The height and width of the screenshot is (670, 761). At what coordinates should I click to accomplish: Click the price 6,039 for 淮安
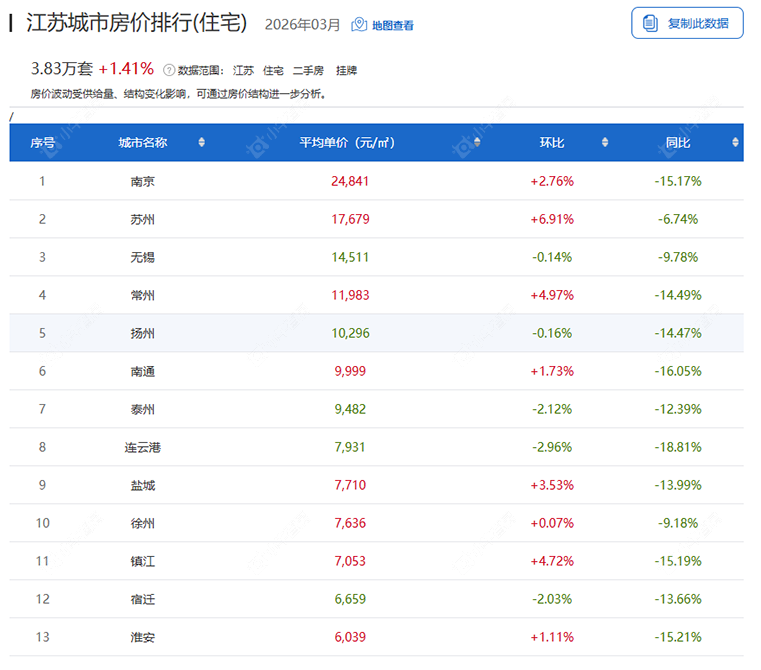click(350, 637)
